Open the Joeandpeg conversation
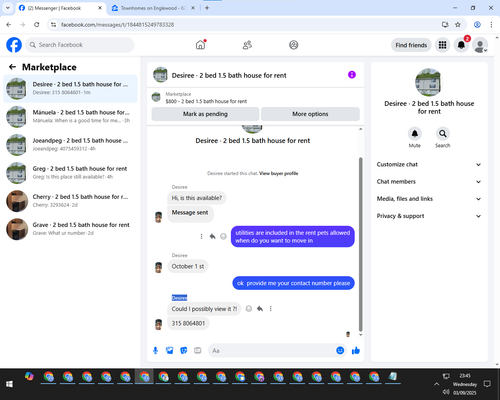The width and height of the screenshot is (500, 400). click(x=70, y=144)
